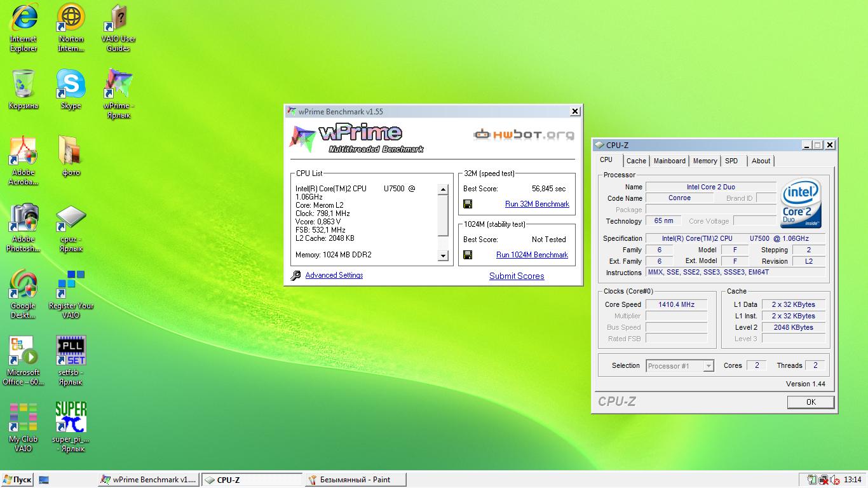The width and height of the screenshot is (868, 488).
Task: Click the volume speaker icon in the system tray
Action: tap(834, 480)
